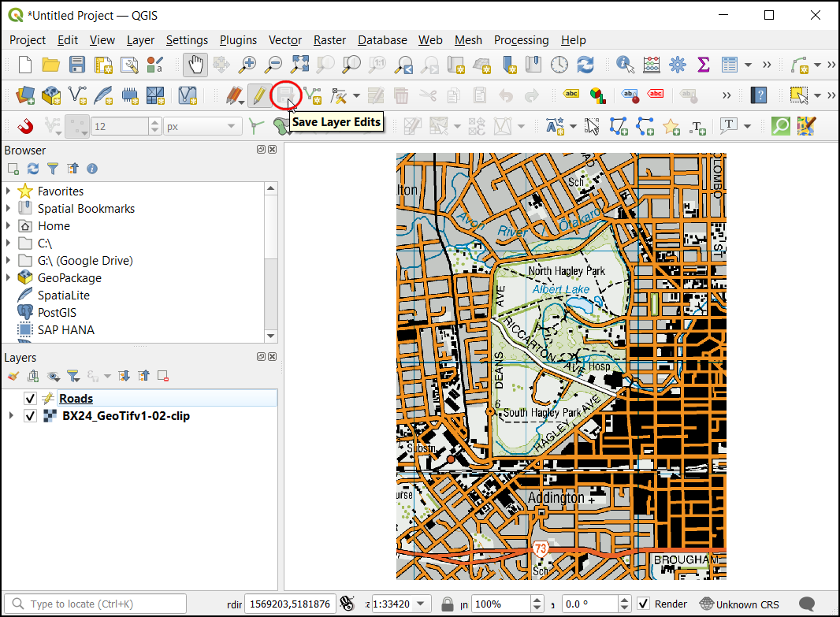Expand the Favorites item in Browser

(x=9, y=191)
